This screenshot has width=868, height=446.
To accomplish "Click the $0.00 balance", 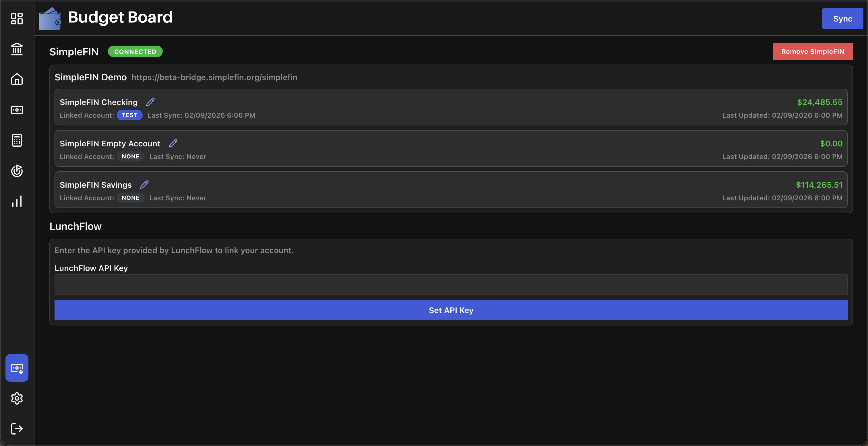I will pos(831,144).
